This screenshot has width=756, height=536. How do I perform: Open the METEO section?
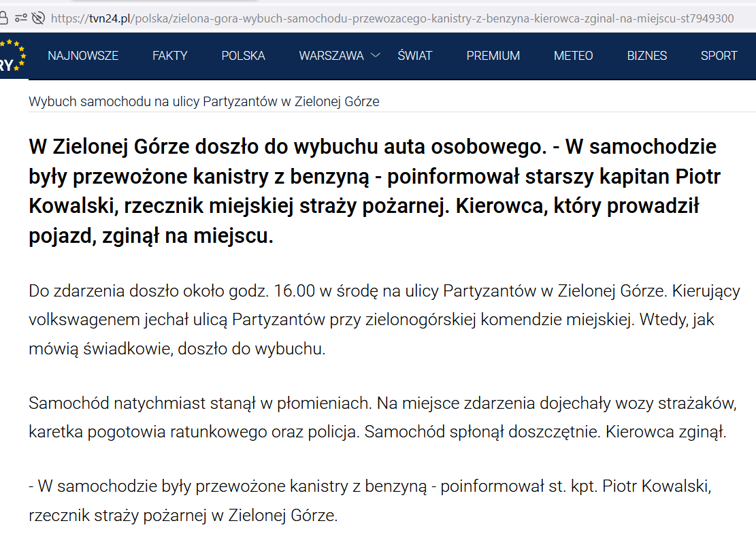pyautogui.click(x=573, y=56)
